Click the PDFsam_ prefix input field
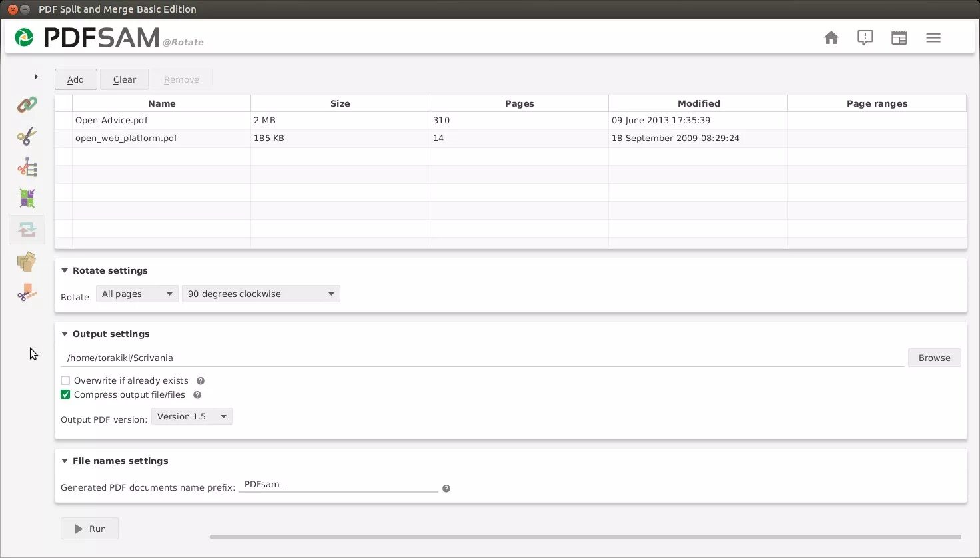This screenshot has height=558, width=980. click(x=338, y=485)
